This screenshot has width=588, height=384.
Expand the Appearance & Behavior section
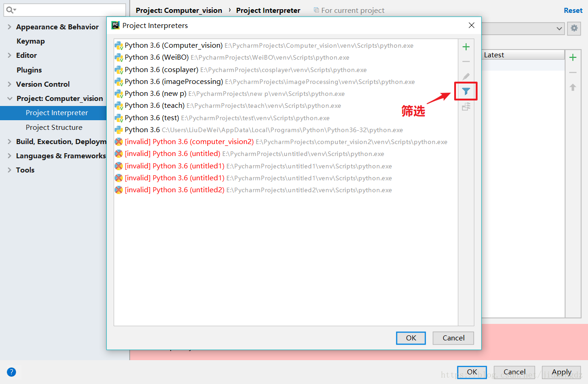10,27
